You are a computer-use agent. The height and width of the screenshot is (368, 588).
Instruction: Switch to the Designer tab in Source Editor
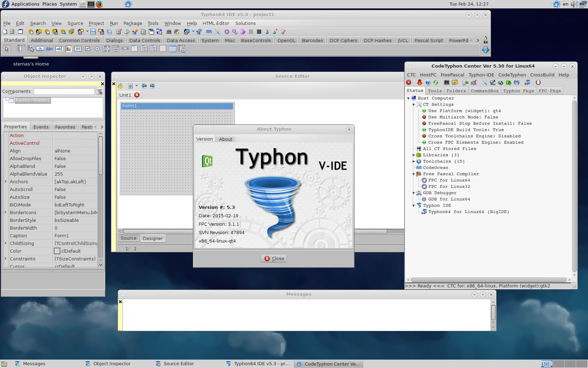click(153, 238)
